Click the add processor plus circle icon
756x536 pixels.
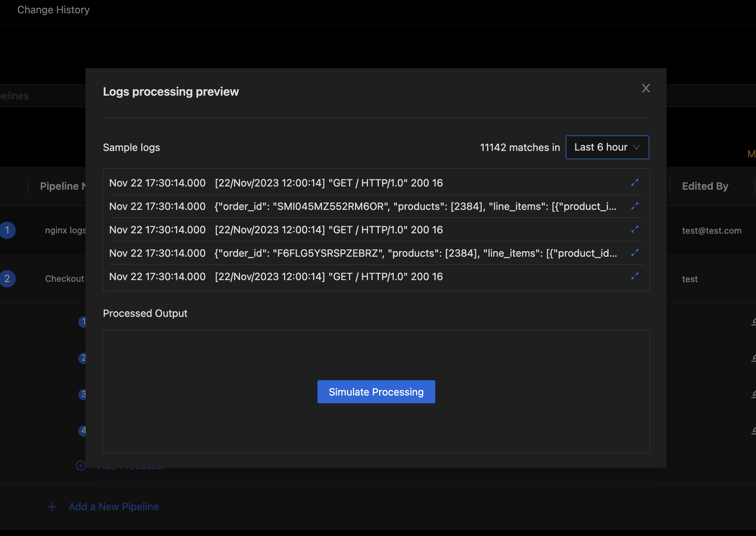pos(81,465)
